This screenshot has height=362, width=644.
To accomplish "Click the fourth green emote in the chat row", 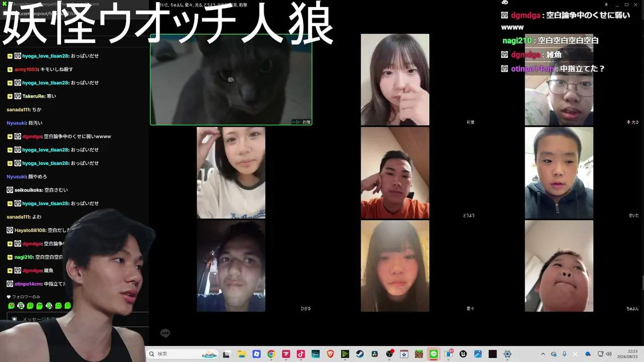I will [x=40, y=306].
